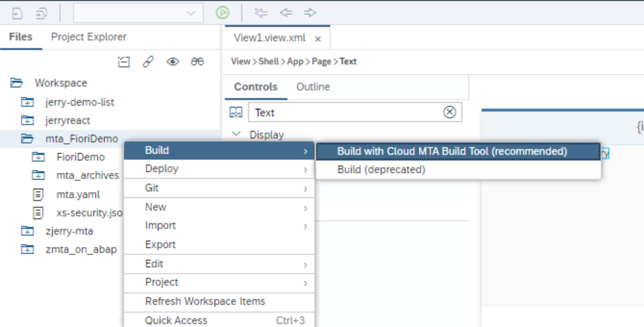Close the View1.view.xml tab
The height and width of the screenshot is (327, 644).
coord(318,38)
